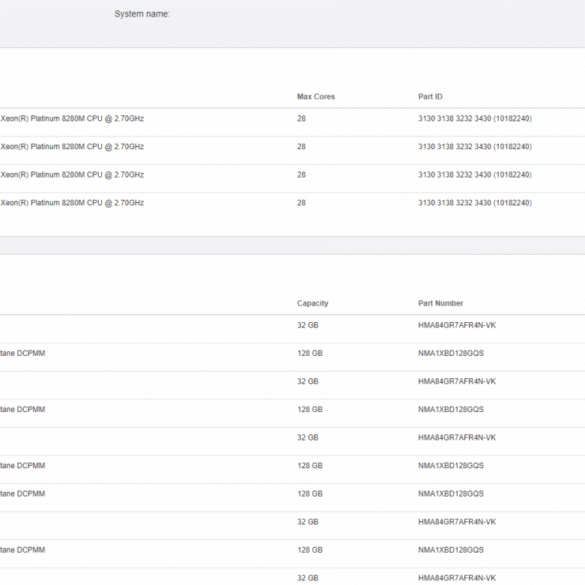Click the last DCPMM row's 128 GB capacity

(x=310, y=550)
